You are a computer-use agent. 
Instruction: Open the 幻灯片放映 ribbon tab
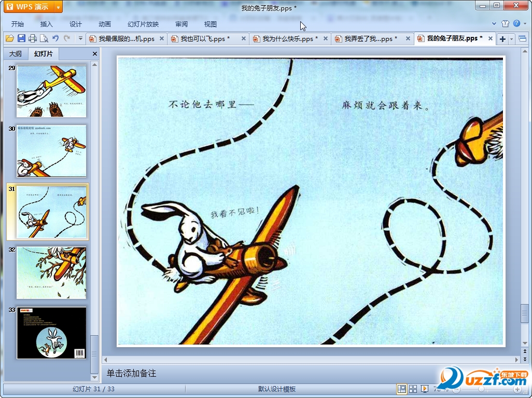(x=143, y=24)
